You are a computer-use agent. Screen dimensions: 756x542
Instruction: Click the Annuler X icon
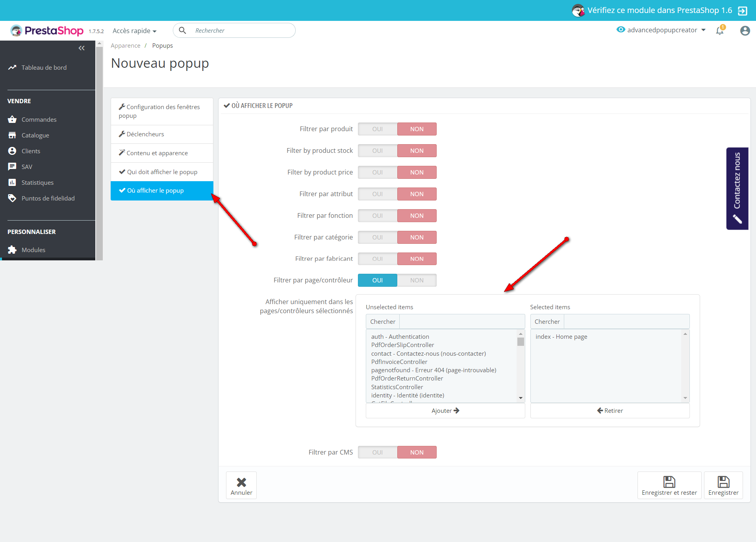click(x=241, y=482)
